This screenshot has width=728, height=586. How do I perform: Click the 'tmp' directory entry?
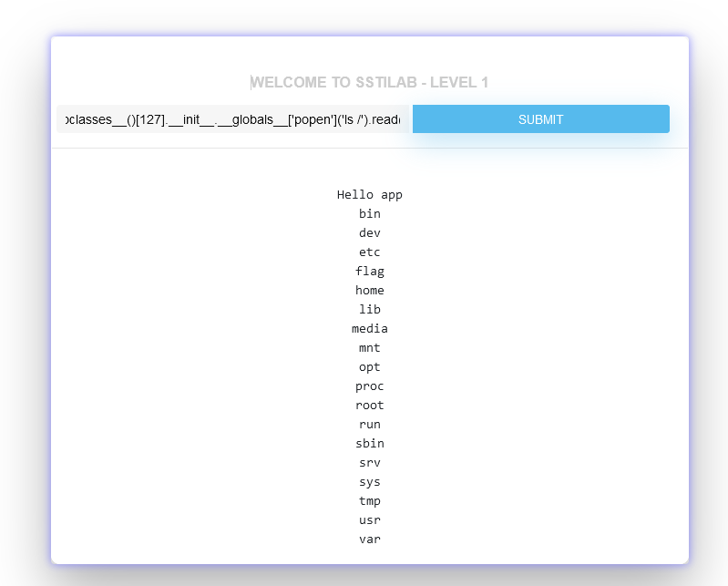(370, 500)
